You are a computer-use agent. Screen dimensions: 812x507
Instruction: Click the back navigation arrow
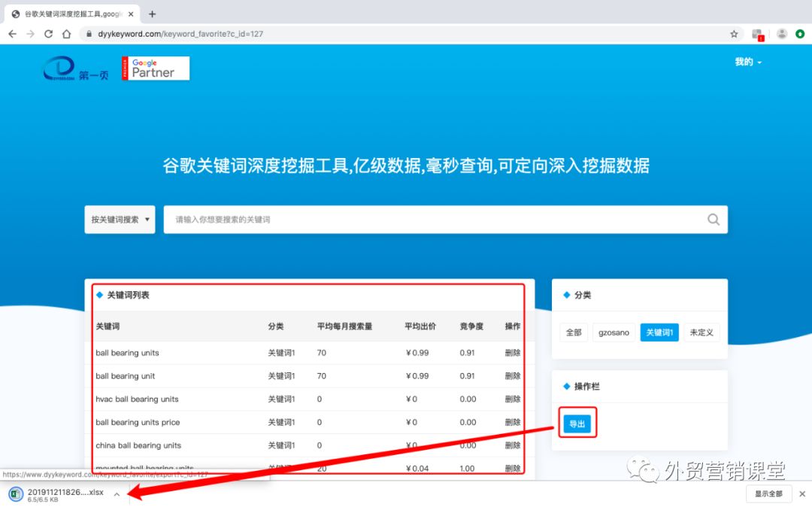pos(12,33)
